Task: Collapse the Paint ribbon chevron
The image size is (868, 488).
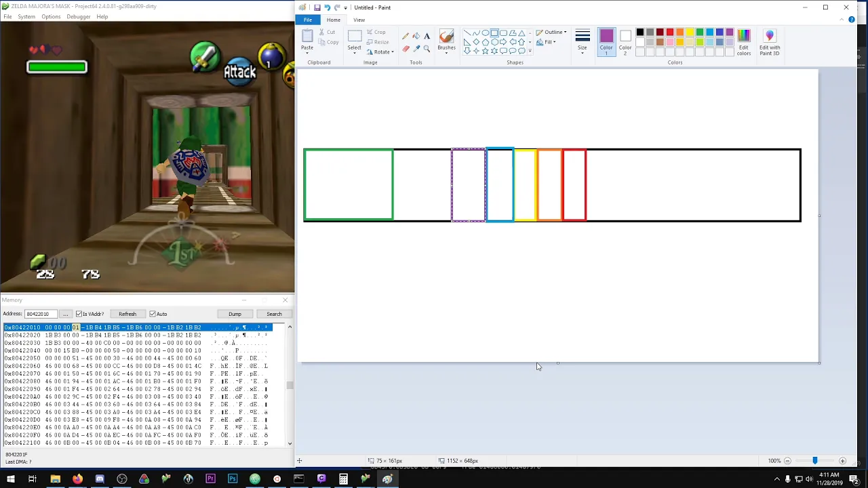Action: tap(843, 20)
